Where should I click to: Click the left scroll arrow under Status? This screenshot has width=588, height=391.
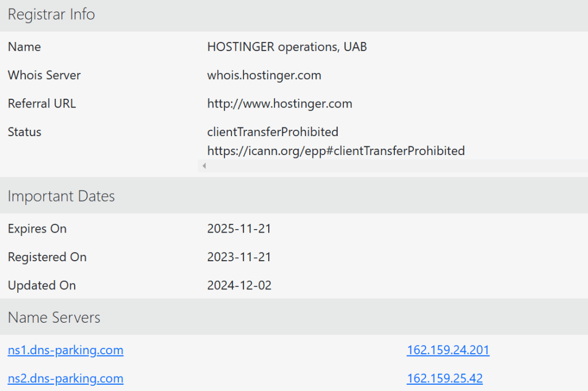204,166
